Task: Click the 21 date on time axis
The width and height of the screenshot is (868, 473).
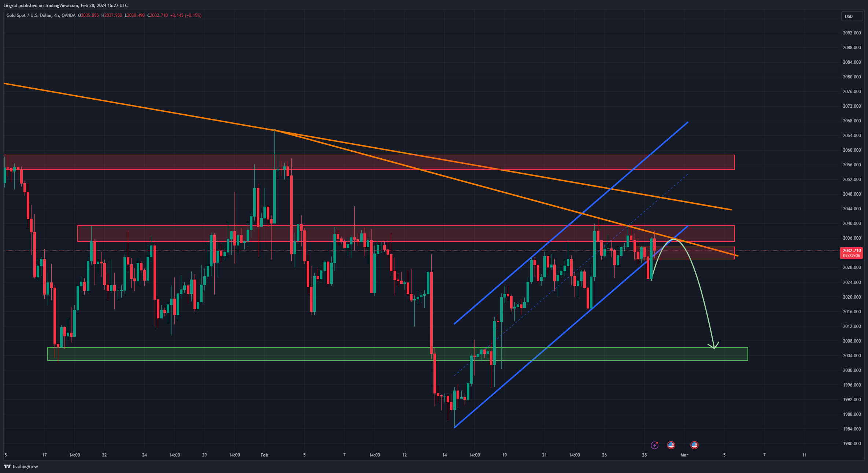Action: pos(544,455)
